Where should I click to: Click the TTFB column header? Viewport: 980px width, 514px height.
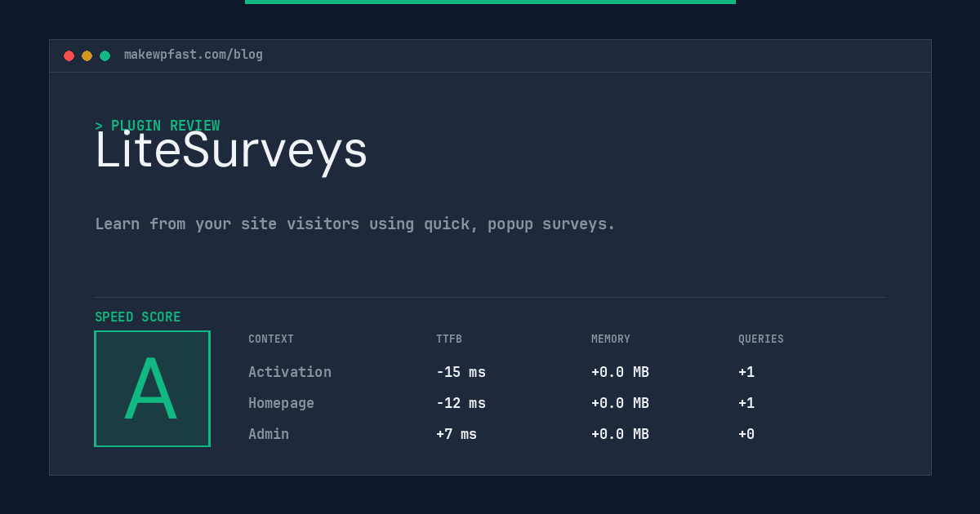coord(449,339)
